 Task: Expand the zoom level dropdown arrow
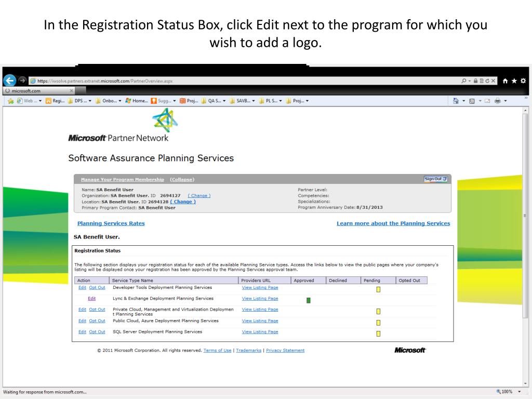tap(519, 392)
